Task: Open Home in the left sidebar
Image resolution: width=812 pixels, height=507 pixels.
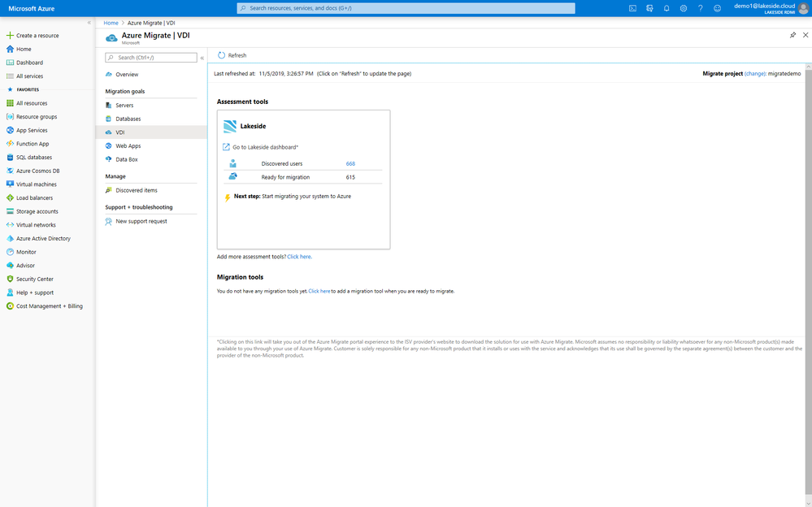Action: (24, 50)
